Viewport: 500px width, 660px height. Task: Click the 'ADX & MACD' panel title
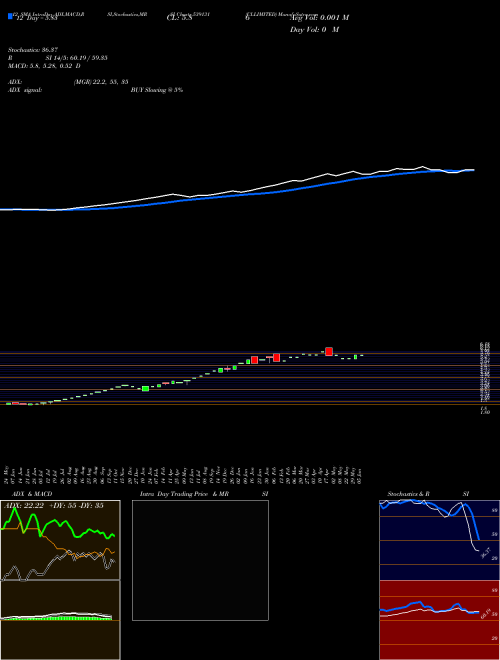tap(32, 494)
